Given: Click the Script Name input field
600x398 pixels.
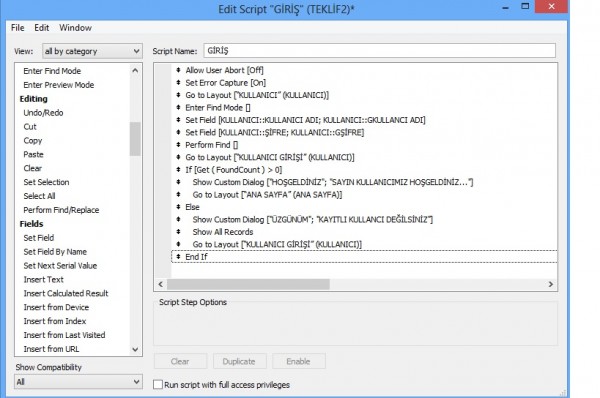Looking at the screenshot, I should point(379,51).
